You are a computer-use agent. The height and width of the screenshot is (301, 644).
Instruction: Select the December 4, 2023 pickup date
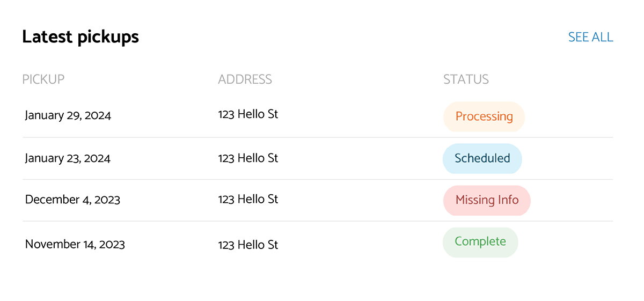point(72,200)
